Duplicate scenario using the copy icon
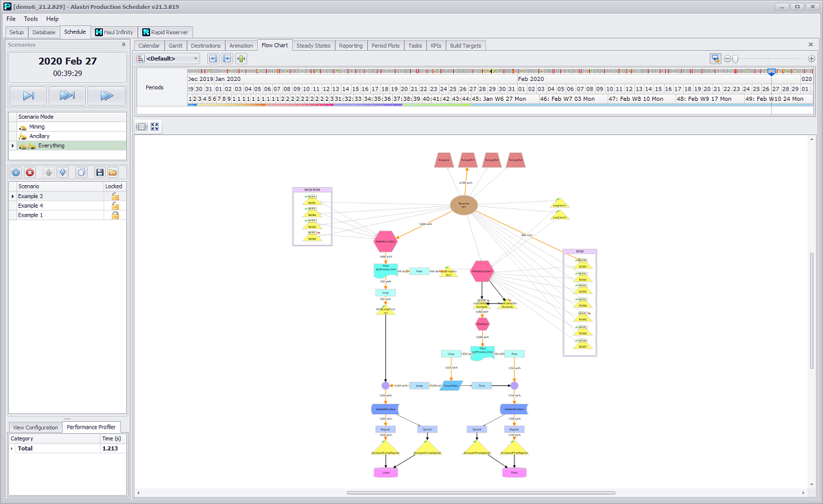The image size is (823, 504). tap(82, 172)
